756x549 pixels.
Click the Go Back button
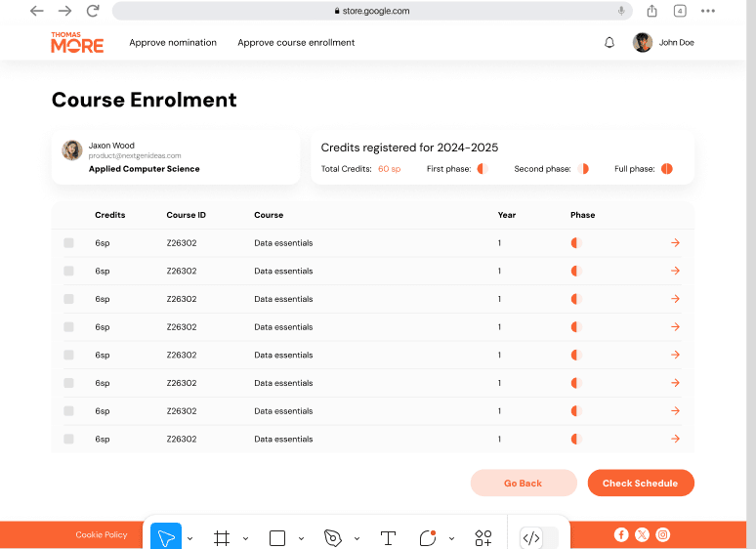tap(524, 483)
